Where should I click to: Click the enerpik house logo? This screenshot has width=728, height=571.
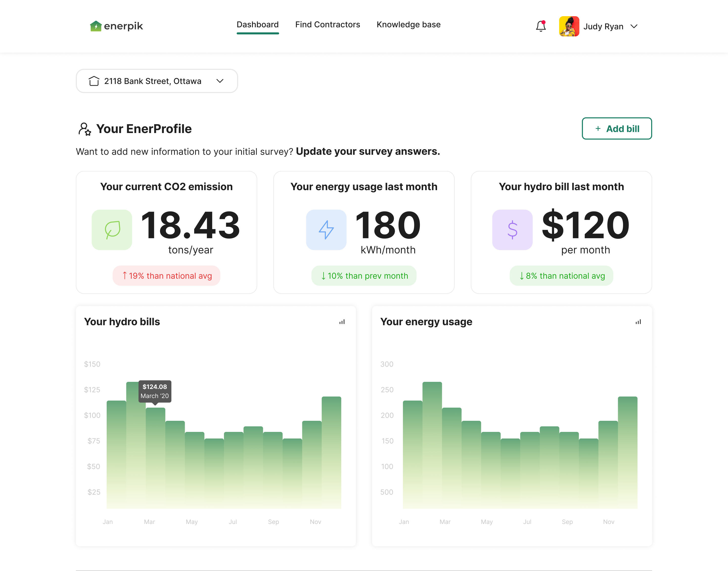click(x=96, y=26)
